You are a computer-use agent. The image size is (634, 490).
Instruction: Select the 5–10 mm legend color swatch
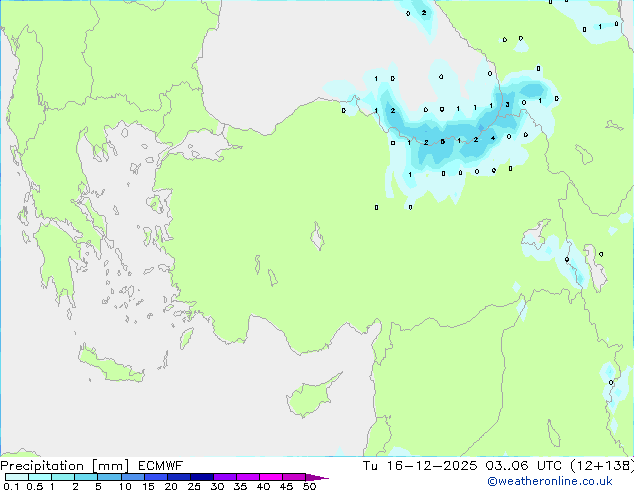click(x=109, y=477)
